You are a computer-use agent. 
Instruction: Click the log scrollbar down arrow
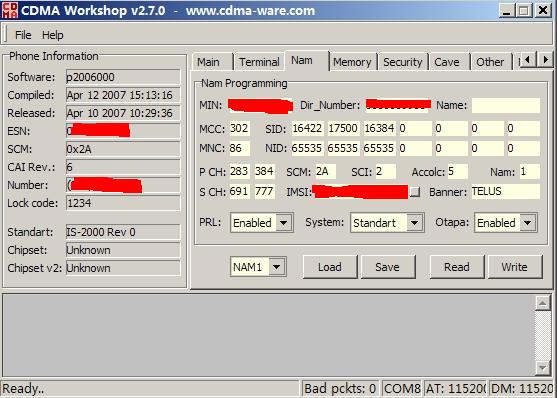(x=543, y=367)
